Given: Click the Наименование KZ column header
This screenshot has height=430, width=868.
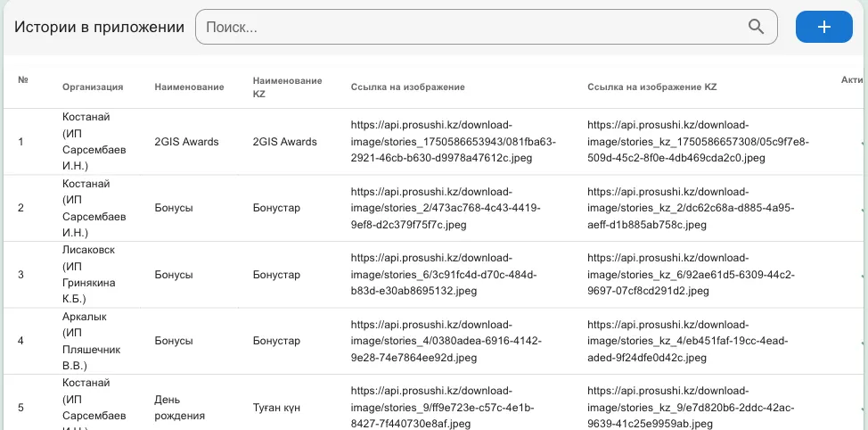Looking at the screenshot, I should click(287, 87).
